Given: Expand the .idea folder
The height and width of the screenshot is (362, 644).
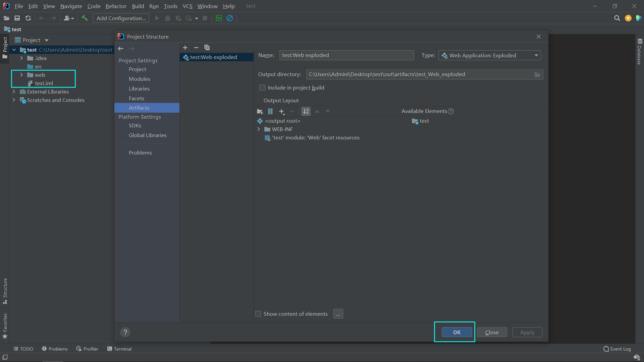Looking at the screenshot, I should [21, 58].
